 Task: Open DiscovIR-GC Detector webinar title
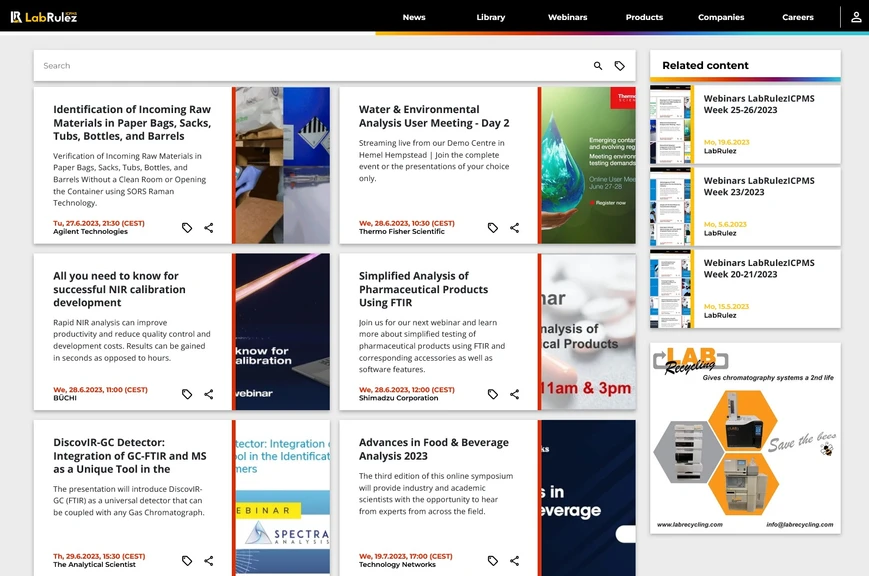[130, 456]
